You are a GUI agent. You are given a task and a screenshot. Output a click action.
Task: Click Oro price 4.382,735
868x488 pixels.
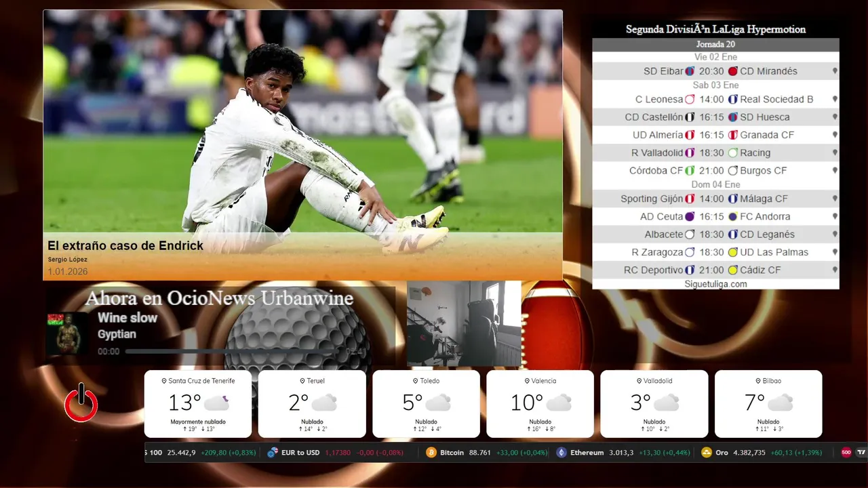(x=750, y=453)
